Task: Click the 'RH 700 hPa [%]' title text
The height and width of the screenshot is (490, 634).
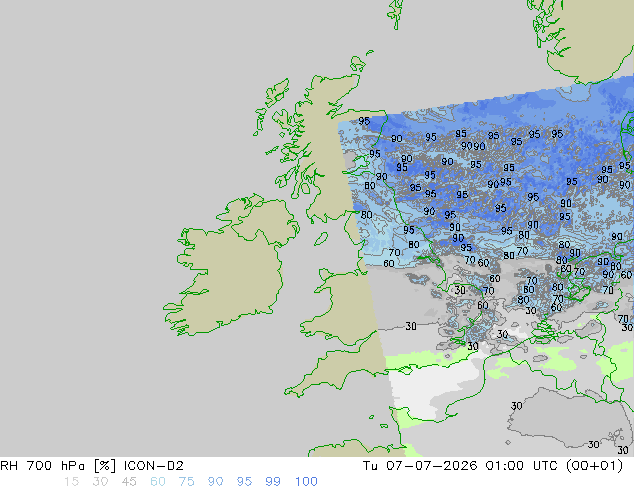Action: pyautogui.click(x=59, y=466)
